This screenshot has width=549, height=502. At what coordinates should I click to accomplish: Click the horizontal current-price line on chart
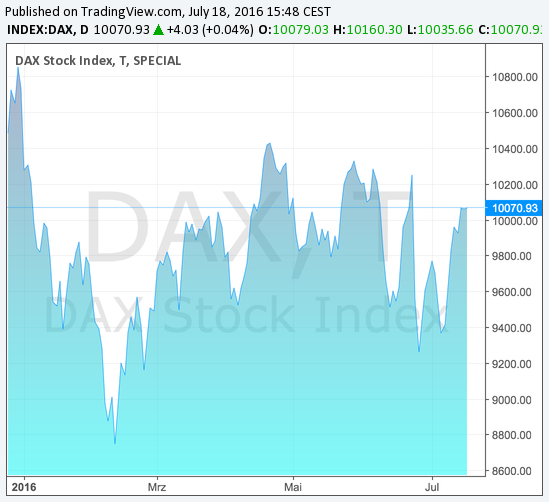coord(245,208)
